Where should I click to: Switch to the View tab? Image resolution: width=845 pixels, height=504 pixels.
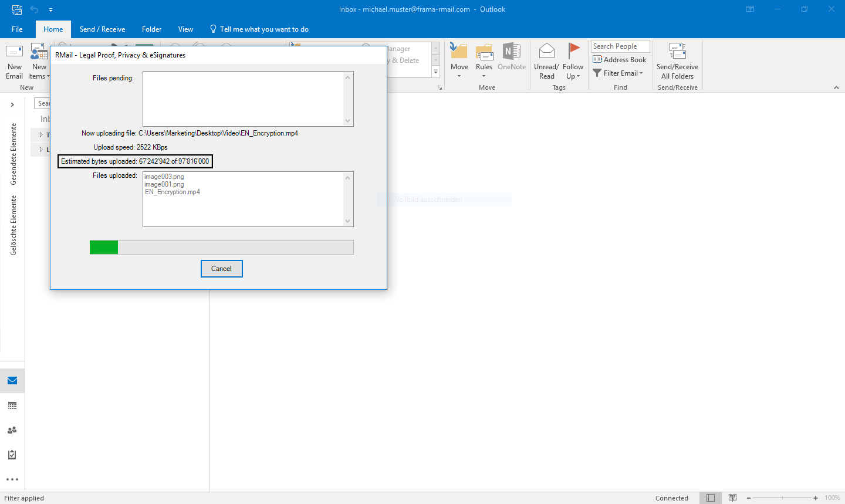[185, 29]
